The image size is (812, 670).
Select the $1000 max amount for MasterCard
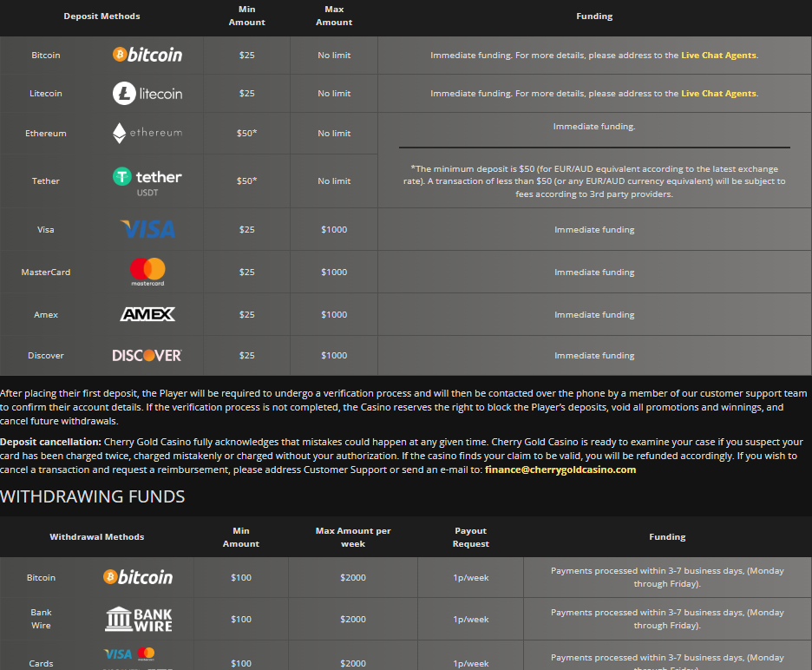tap(334, 272)
